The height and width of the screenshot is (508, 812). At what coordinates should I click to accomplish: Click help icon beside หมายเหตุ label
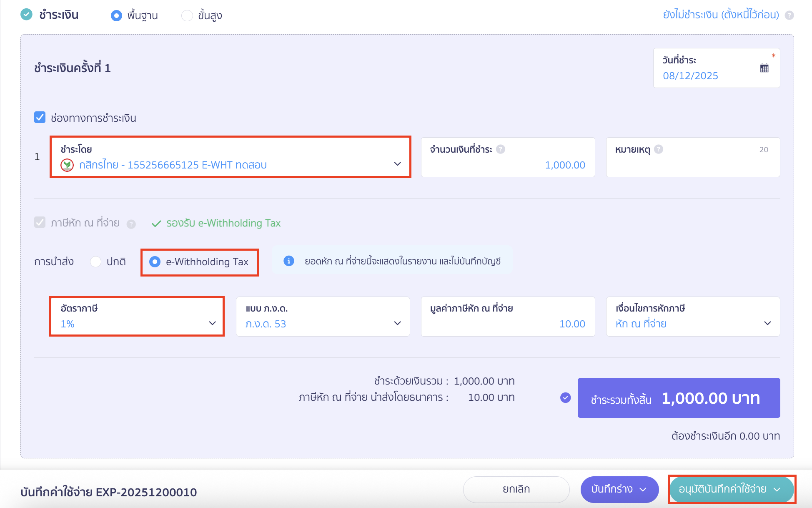click(659, 149)
